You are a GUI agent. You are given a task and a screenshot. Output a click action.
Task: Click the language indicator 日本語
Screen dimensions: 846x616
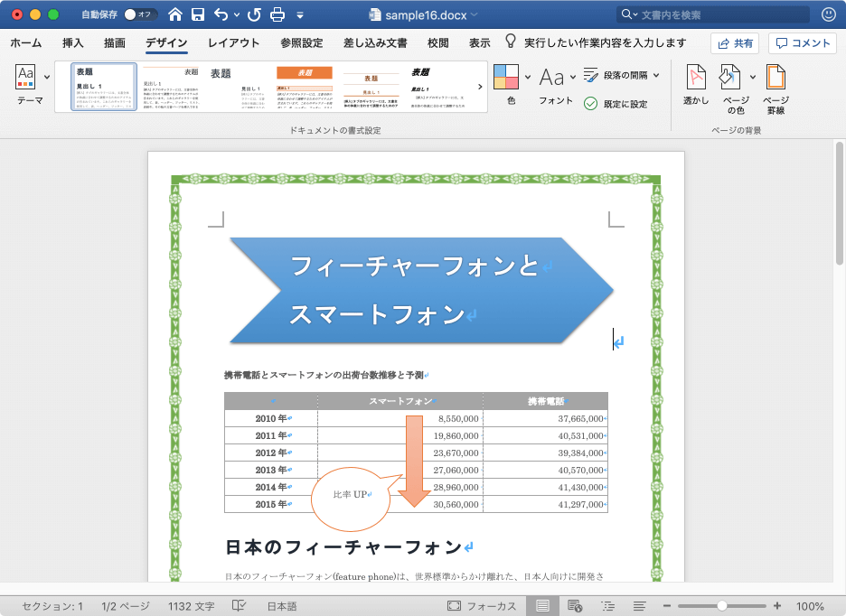(x=282, y=606)
